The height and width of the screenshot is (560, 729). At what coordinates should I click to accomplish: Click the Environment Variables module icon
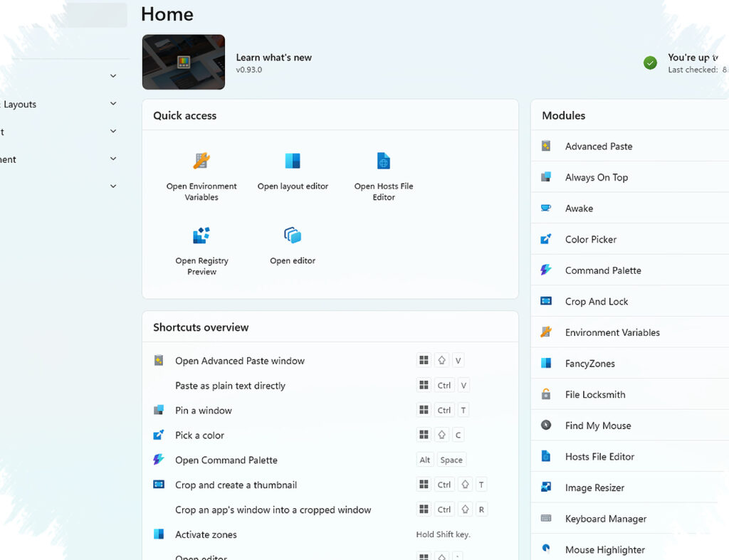(x=546, y=332)
